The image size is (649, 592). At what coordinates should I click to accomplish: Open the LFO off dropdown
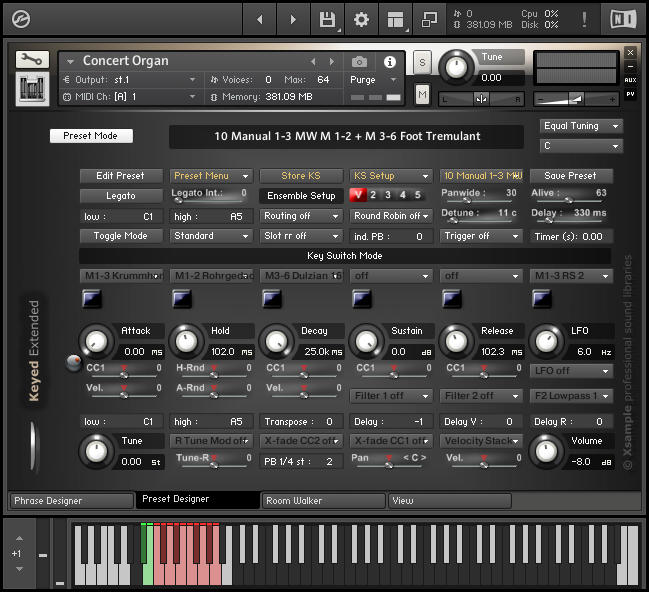pos(571,371)
